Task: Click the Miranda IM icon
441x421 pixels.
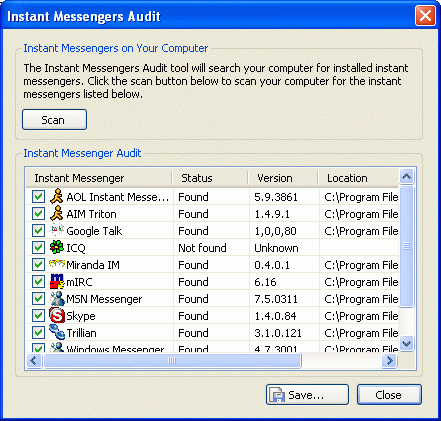Action: click(57, 264)
